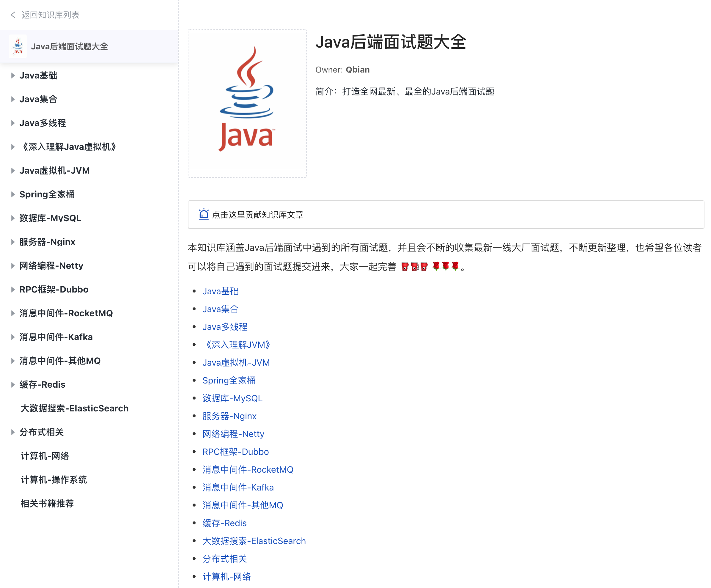711x588 pixels.
Task: Follow the 分布式相关 content link
Action: pyautogui.click(x=224, y=559)
